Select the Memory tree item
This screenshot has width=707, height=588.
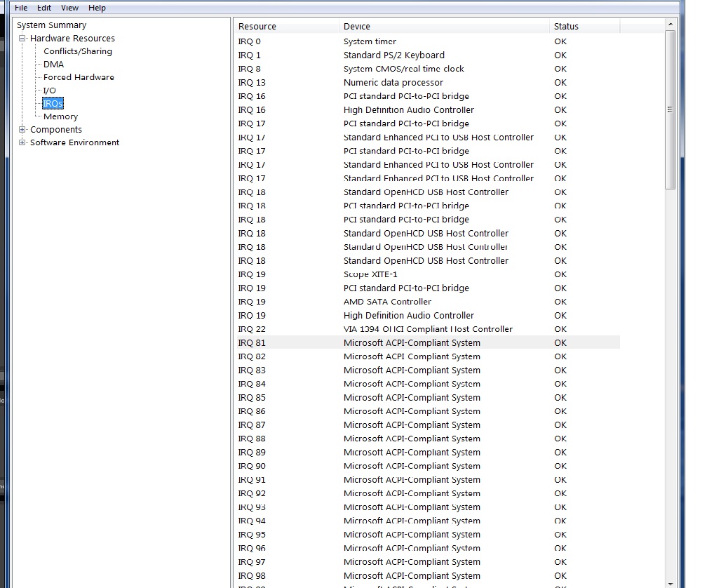60,116
